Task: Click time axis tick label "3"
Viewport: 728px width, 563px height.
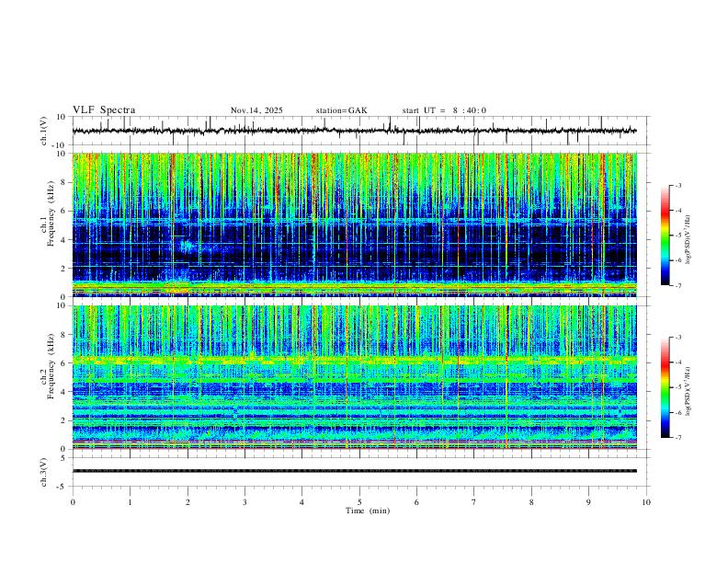Action: point(245,502)
